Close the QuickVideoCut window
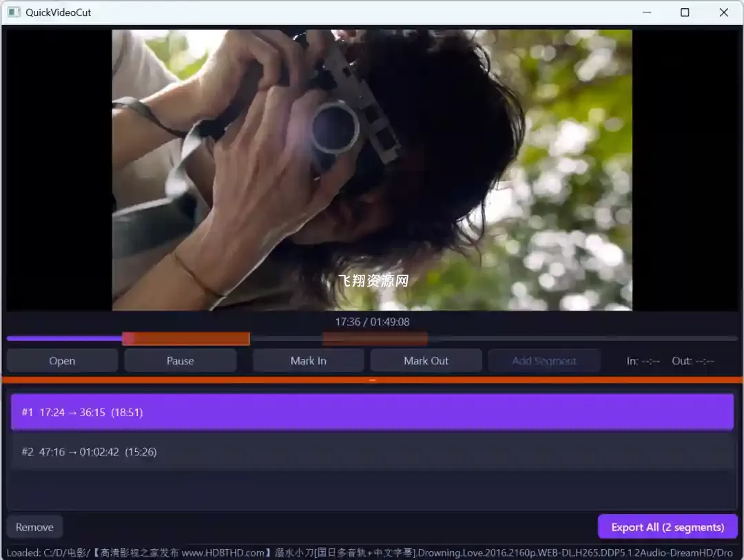 pos(723,12)
